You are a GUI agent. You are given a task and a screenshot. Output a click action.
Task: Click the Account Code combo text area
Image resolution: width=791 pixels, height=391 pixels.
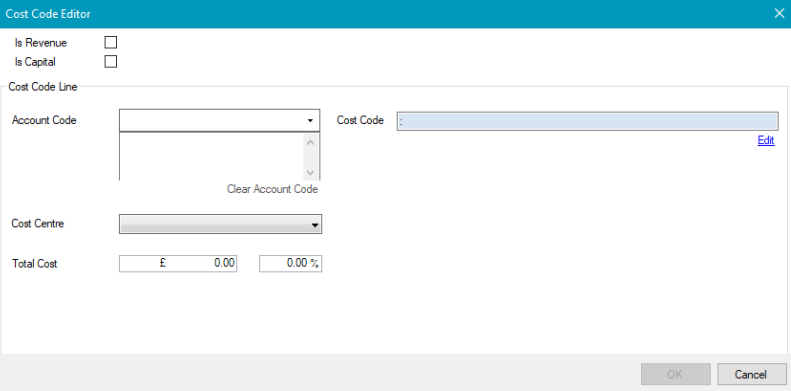click(211, 121)
